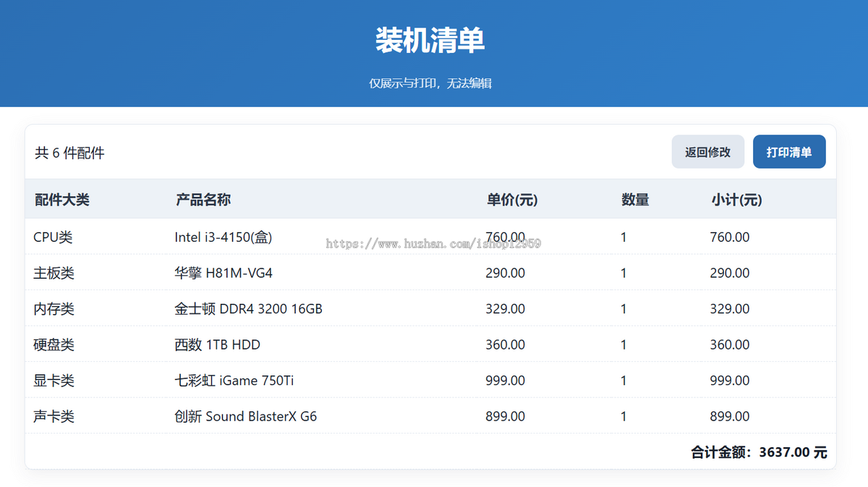Click the 返回修改 button
The image size is (868, 487).
[x=707, y=152]
